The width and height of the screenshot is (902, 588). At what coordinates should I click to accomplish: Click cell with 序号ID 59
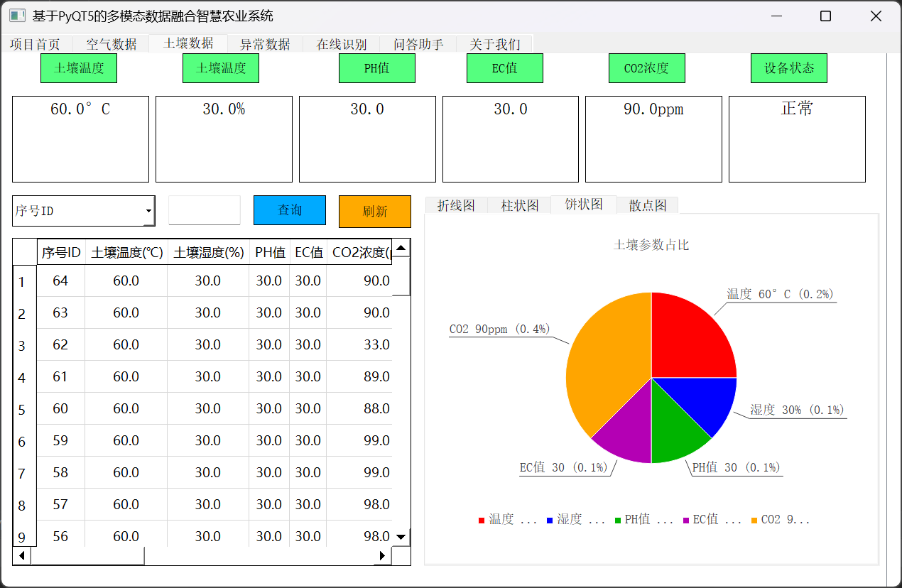point(61,441)
